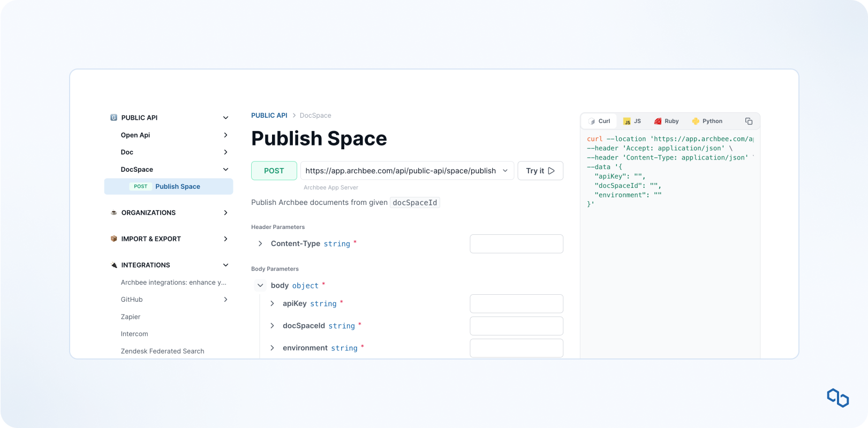Switch to the Ruby code tab
The width and height of the screenshot is (868, 428).
coord(666,121)
